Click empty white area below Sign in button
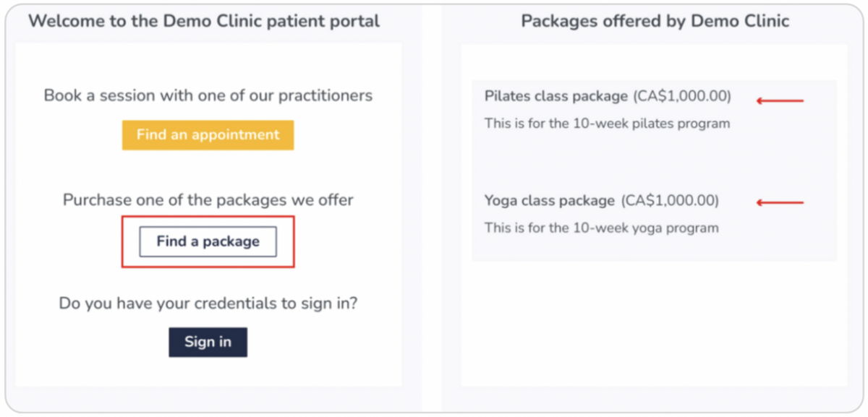Viewport: 868px width, 417px height. [x=208, y=372]
